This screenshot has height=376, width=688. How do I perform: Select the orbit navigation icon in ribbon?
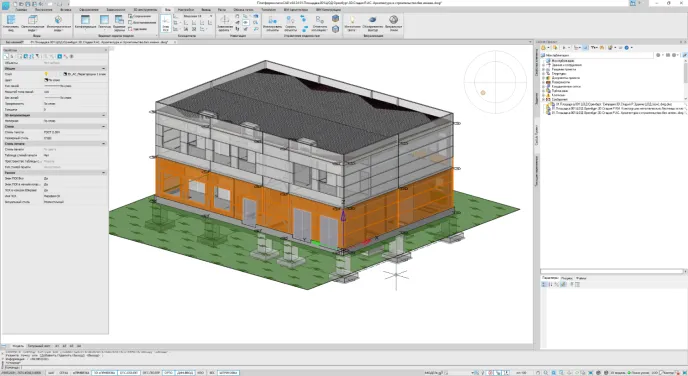[225, 20]
